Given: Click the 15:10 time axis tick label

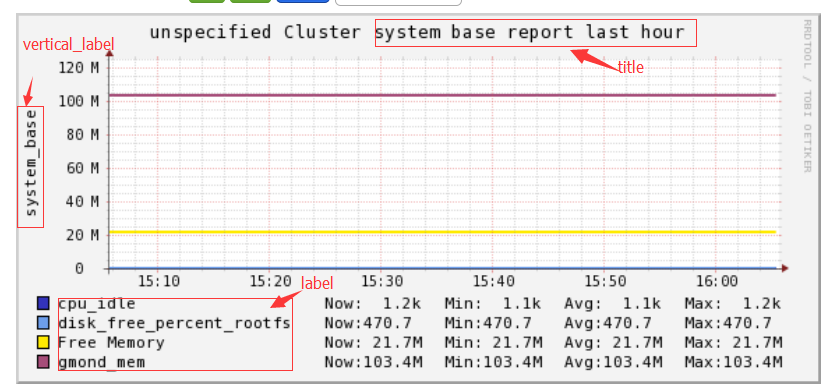Looking at the screenshot, I should (x=159, y=282).
